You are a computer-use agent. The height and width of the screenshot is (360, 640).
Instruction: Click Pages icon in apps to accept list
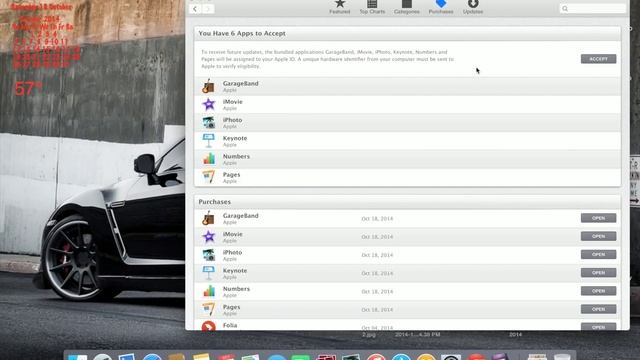tap(209, 177)
